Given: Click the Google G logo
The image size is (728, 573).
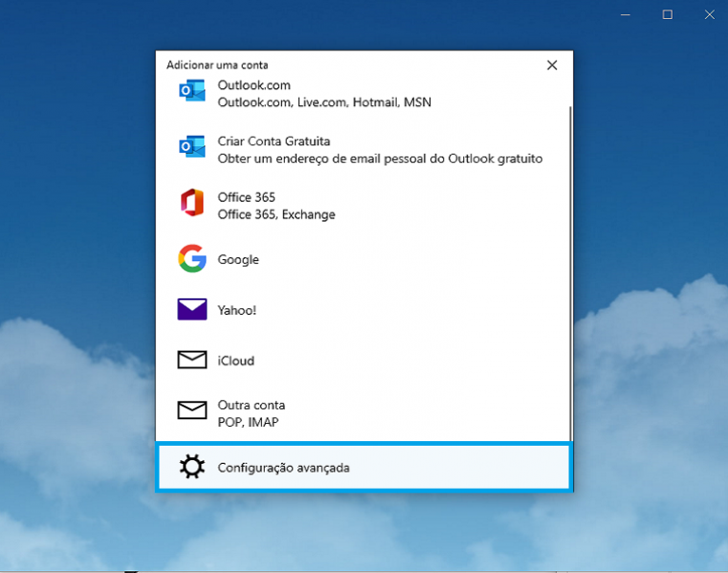Looking at the screenshot, I should pos(191,258).
